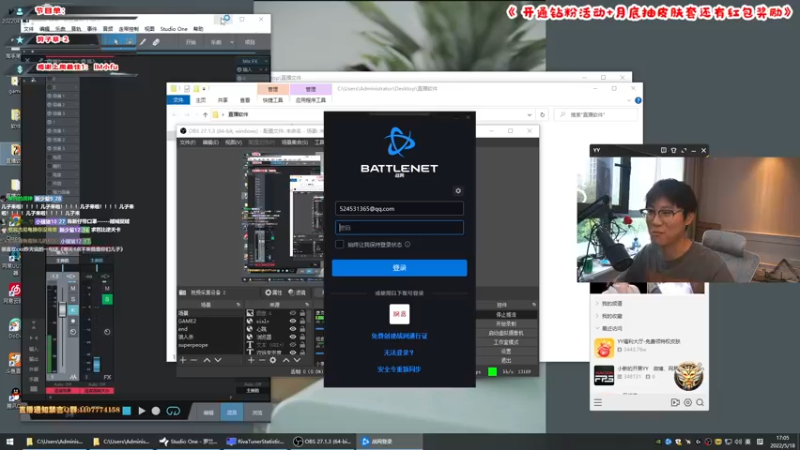Click 停止推流 stop streaming in OBS

point(506,315)
